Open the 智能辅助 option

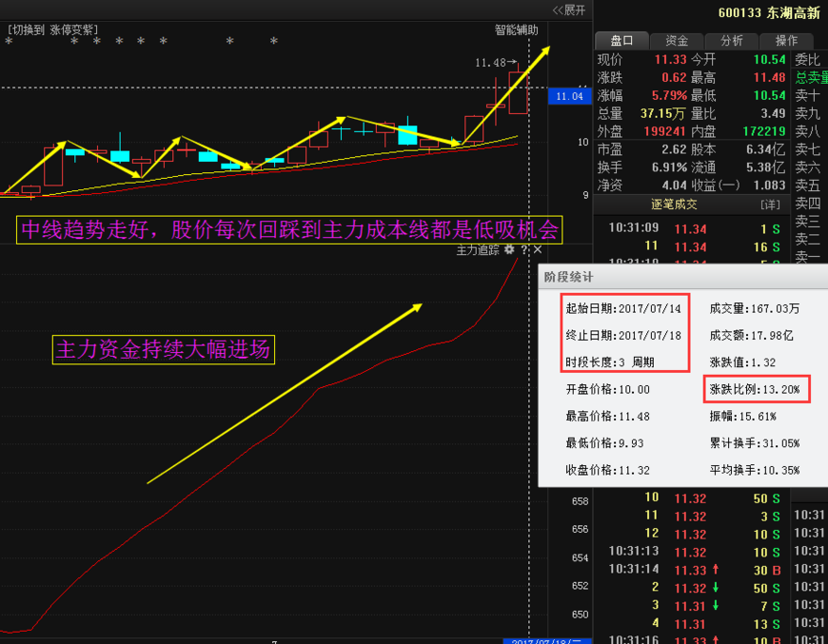[x=516, y=30]
